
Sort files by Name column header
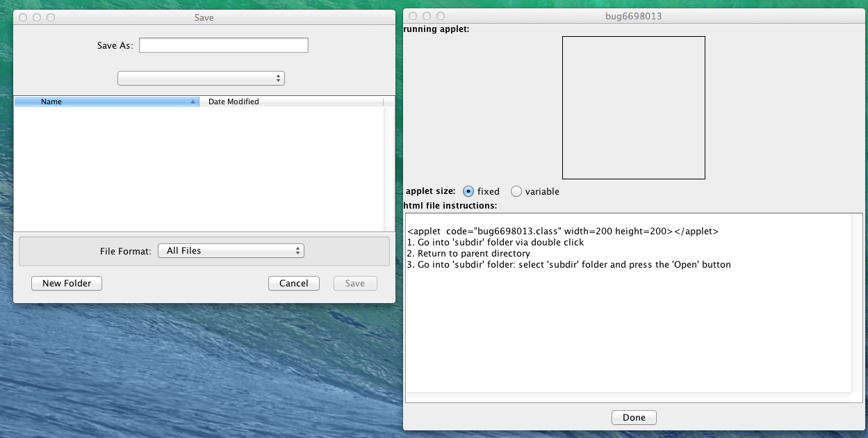[106, 102]
